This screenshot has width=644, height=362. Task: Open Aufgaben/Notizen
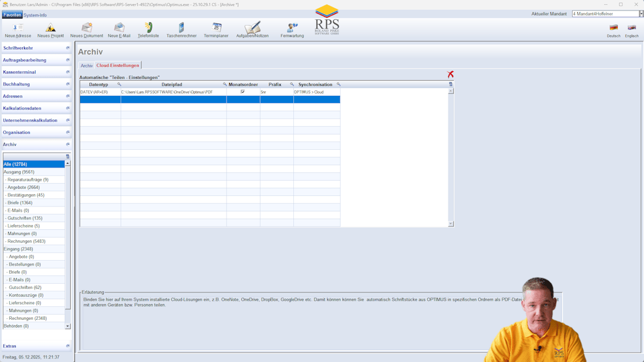pyautogui.click(x=252, y=28)
